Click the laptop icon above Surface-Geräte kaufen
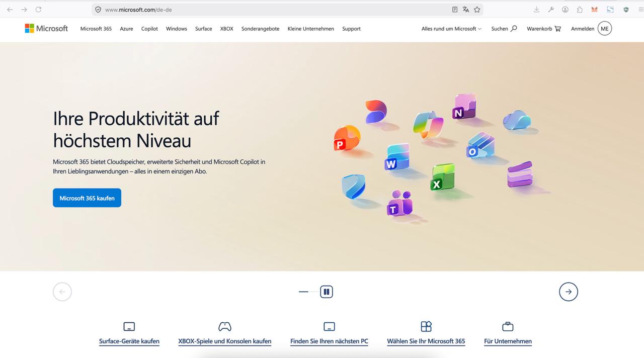 coord(129,326)
